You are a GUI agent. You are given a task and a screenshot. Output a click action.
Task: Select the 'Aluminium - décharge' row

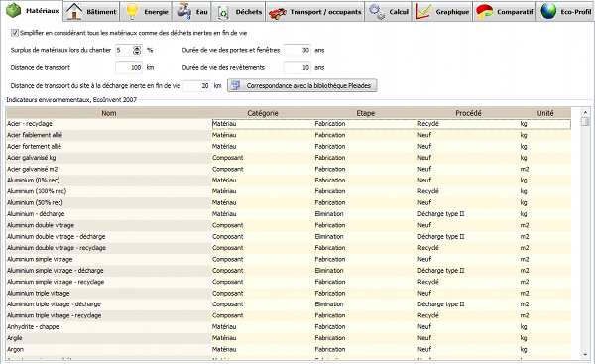pos(289,214)
